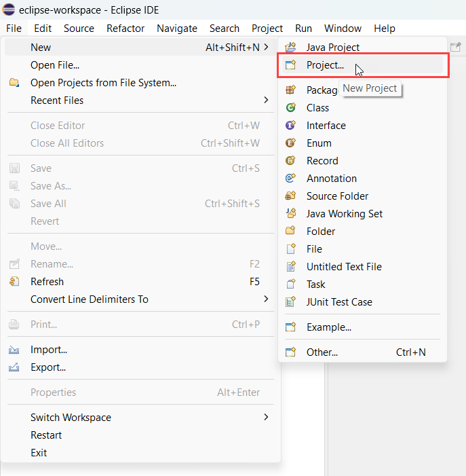Choose Source Folder label in submenu
The height and width of the screenshot is (476, 466).
click(x=337, y=196)
